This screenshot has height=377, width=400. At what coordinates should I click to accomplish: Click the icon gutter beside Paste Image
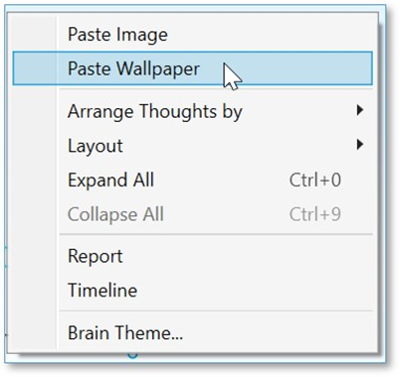coord(34,34)
